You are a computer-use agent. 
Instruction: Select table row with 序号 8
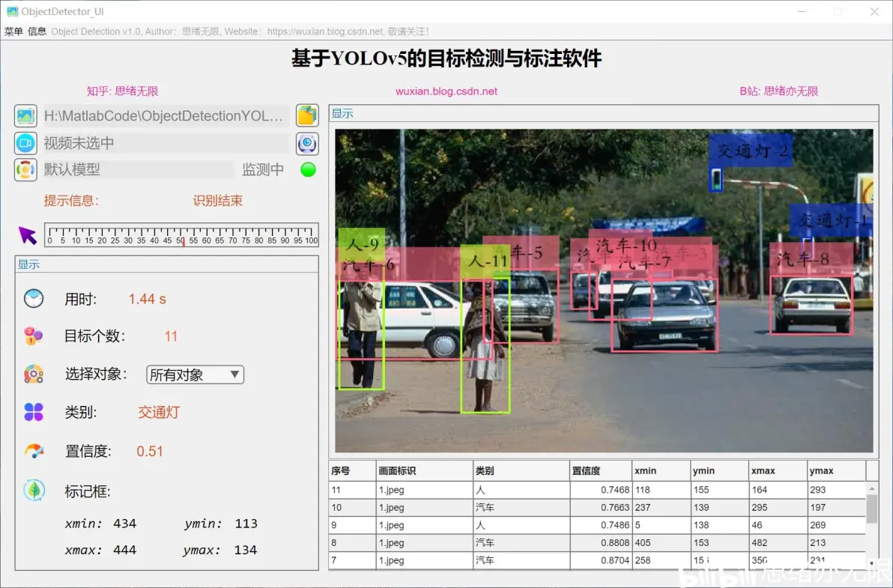[x=597, y=542]
